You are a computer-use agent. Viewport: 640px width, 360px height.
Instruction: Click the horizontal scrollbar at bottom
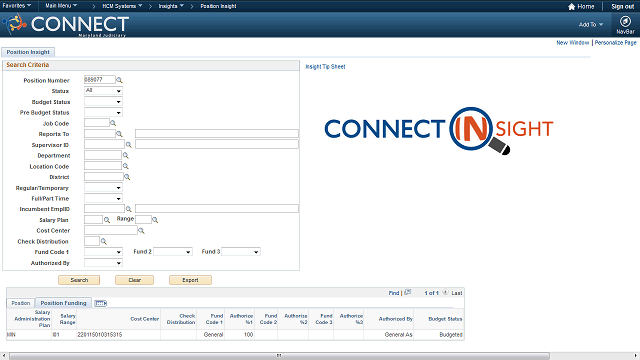coord(279,356)
